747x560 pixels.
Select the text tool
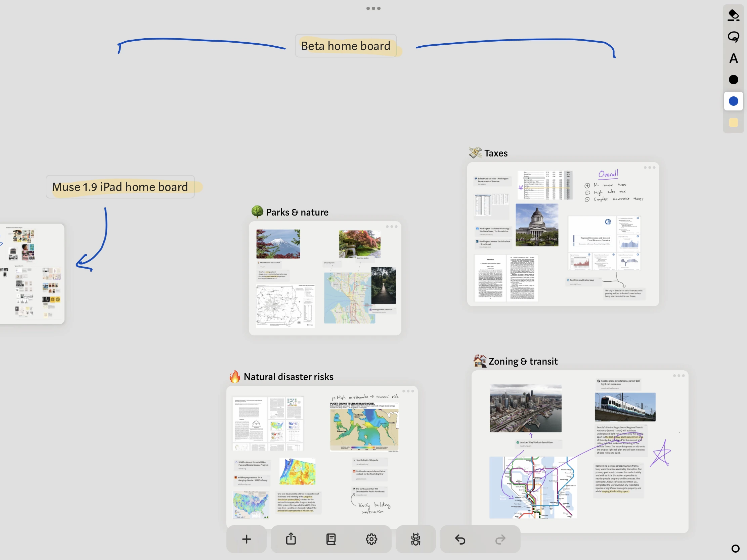(x=733, y=58)
